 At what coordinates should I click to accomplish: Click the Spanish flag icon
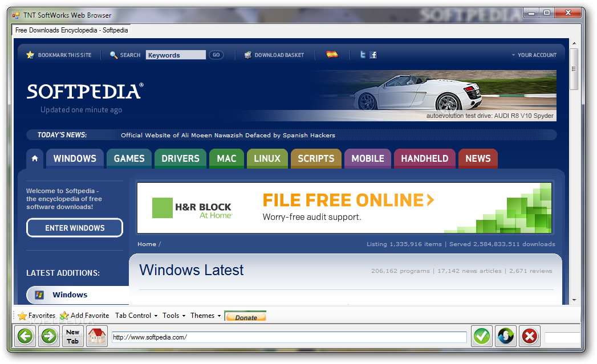point(332,54)
